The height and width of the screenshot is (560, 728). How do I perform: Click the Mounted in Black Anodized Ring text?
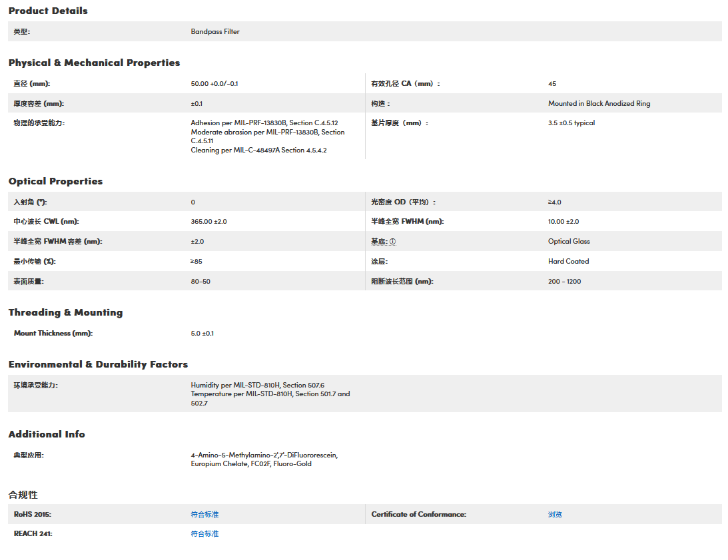click(599, 104)
